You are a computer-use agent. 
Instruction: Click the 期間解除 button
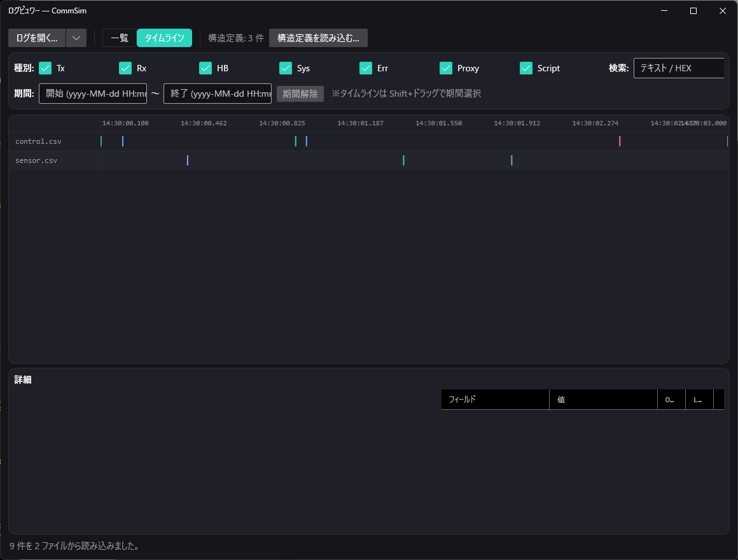[x=300, y=94]
